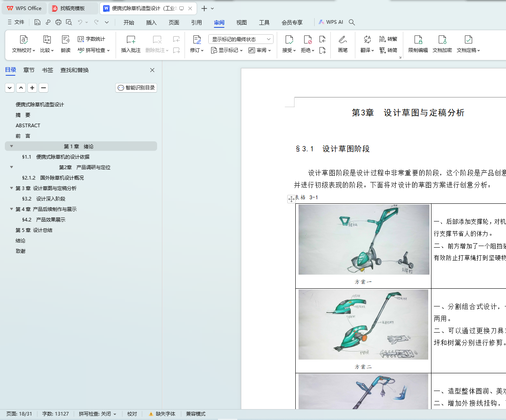Viewport: 506px width, 420px height.
Task: Click 拼写检查 spell check icon
Action: [x=81, y=50]
